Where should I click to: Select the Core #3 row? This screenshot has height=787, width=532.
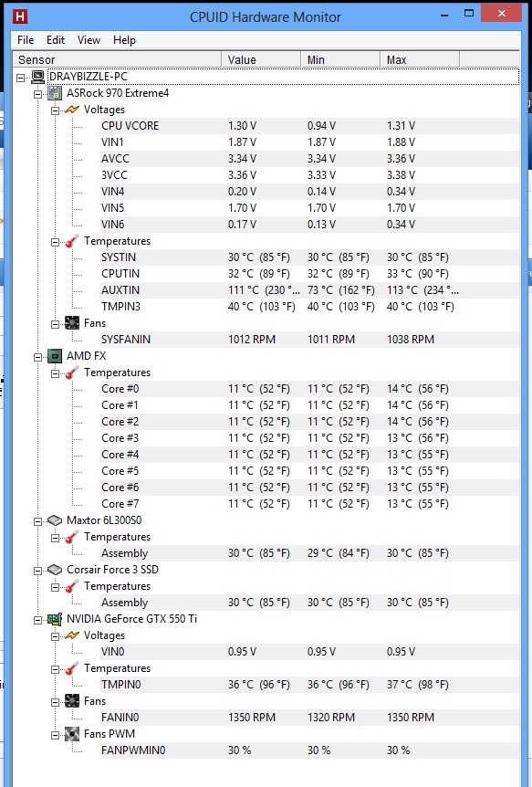(x=308, y=438)
